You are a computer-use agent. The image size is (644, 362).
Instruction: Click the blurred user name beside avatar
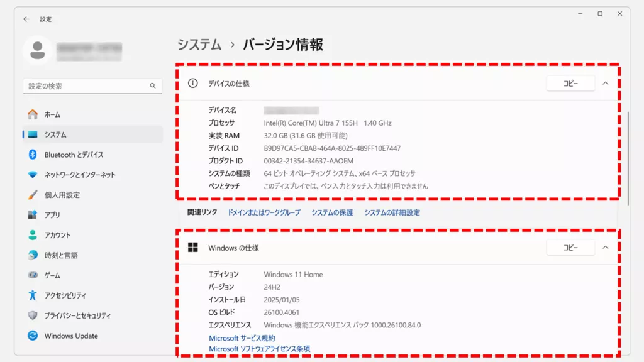point(89,52)
